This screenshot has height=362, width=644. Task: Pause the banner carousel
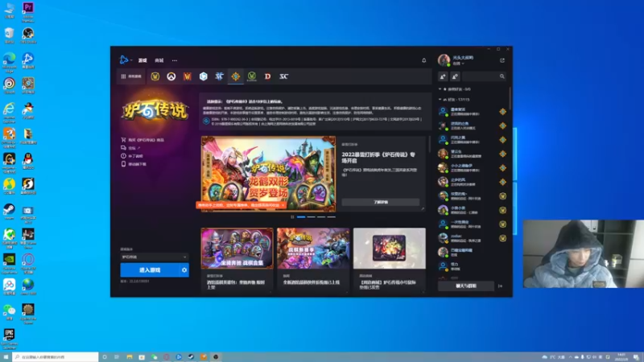tap(292, 216)
